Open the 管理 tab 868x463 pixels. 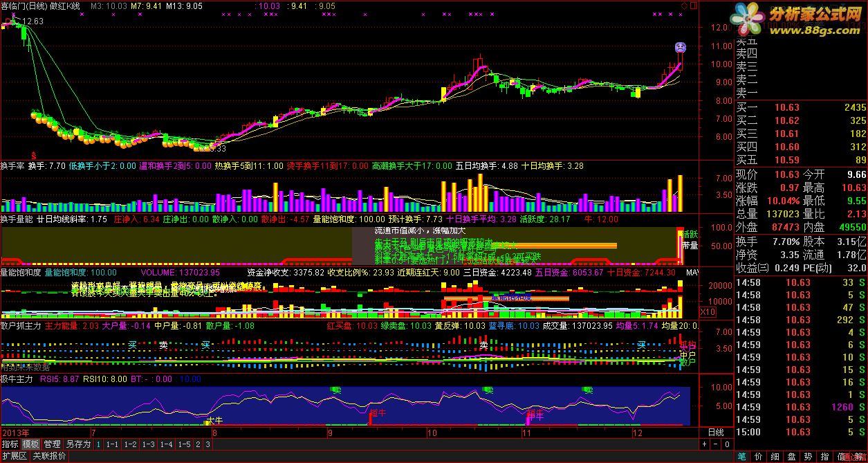(x=52, y=444)
